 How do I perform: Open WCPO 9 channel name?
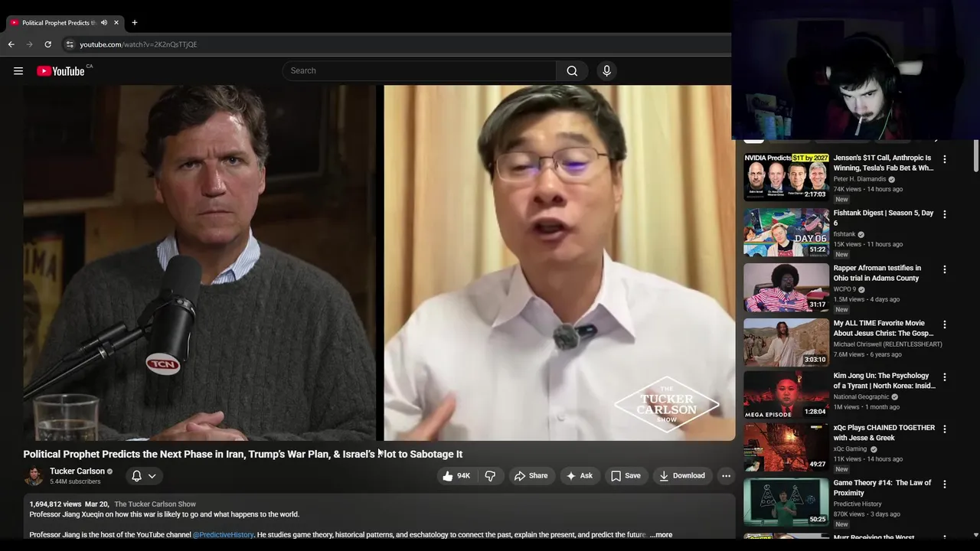pos(844,290)
